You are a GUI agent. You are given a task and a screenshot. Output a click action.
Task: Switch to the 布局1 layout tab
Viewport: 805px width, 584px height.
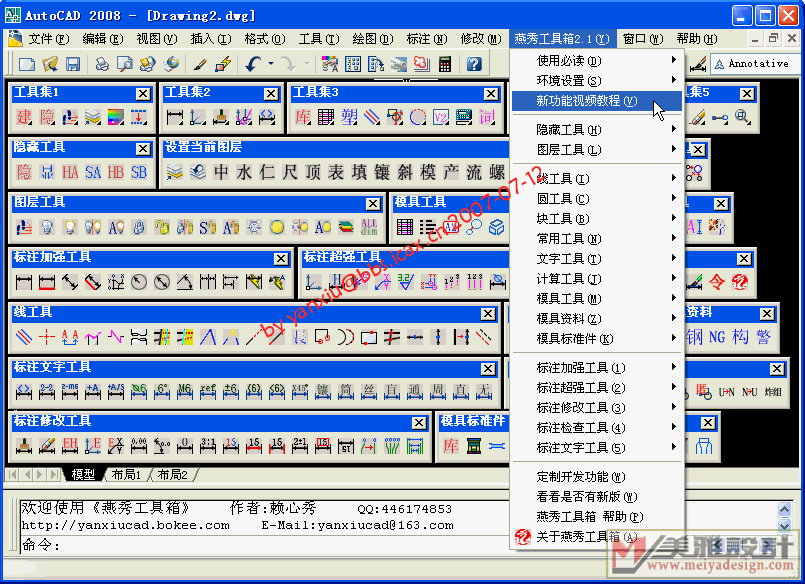pos(126,475)
